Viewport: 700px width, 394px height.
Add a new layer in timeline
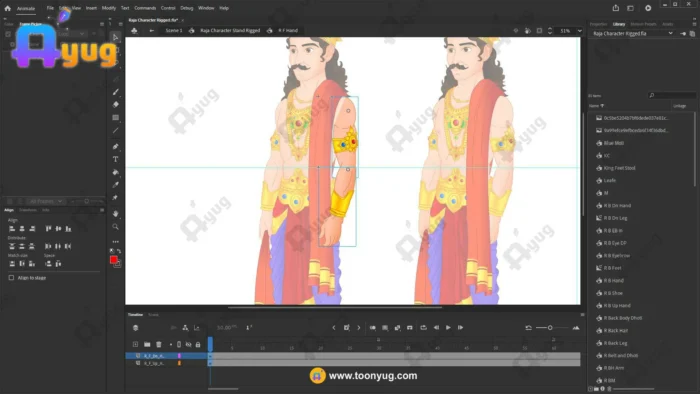(135, 344)
